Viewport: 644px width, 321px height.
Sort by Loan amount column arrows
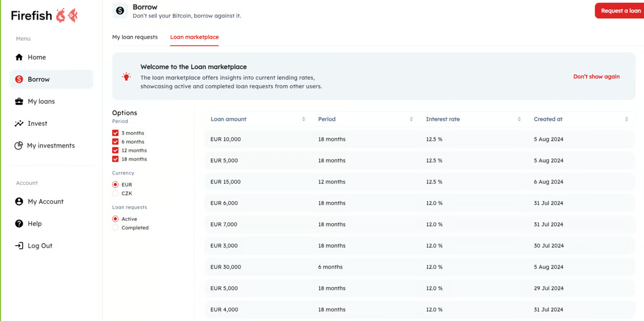click(x=303, y=119)
